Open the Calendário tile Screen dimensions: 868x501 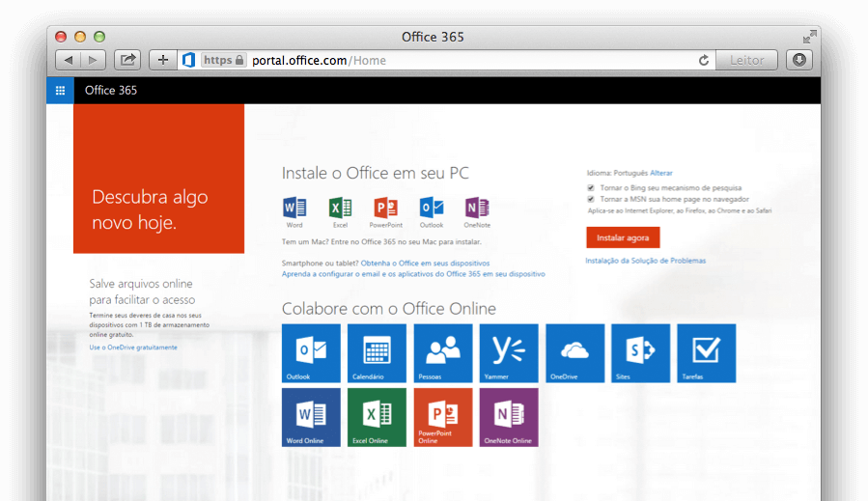(x=377, y=353)
